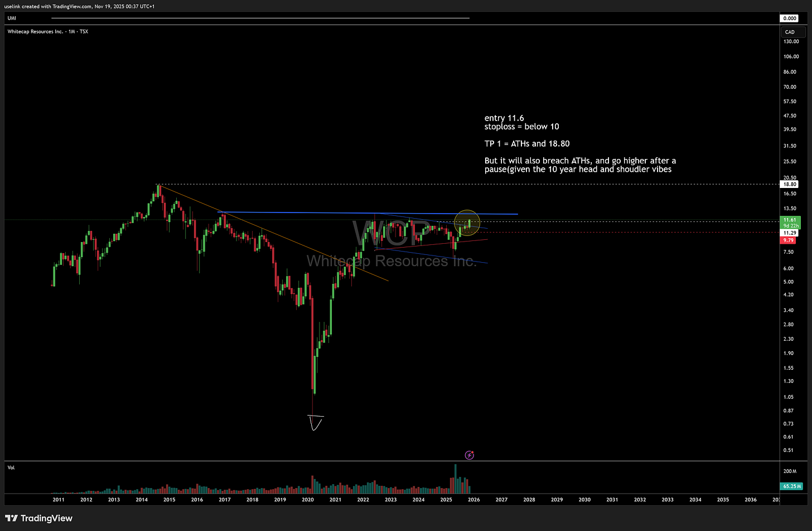812x531 pixels.
Task: Click 2020 on the time axis
Action: [308, 500]
